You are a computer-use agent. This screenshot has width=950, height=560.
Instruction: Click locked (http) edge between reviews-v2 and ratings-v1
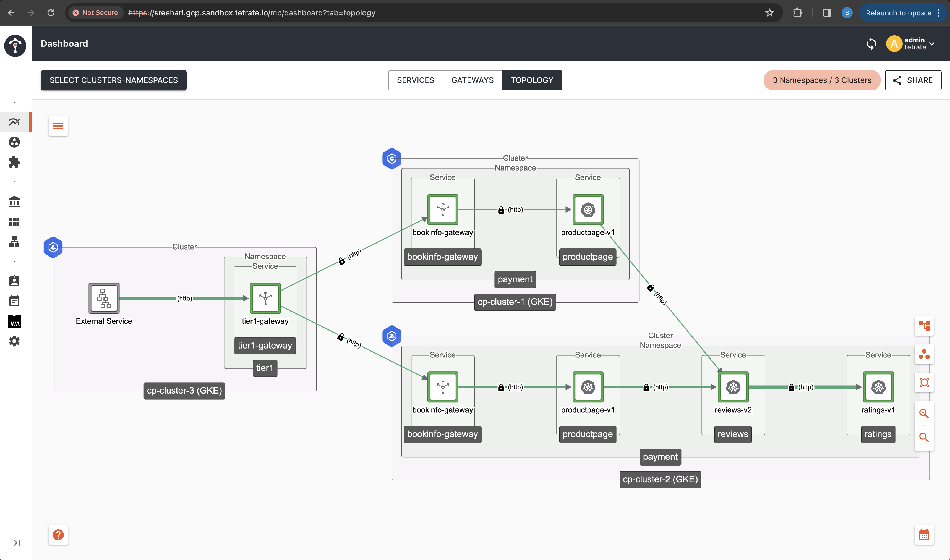801,387
